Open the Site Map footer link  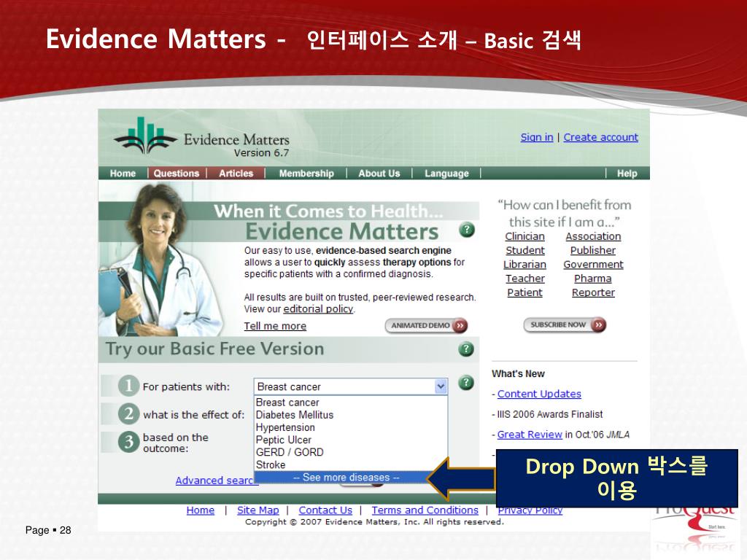tap(258, 510)
